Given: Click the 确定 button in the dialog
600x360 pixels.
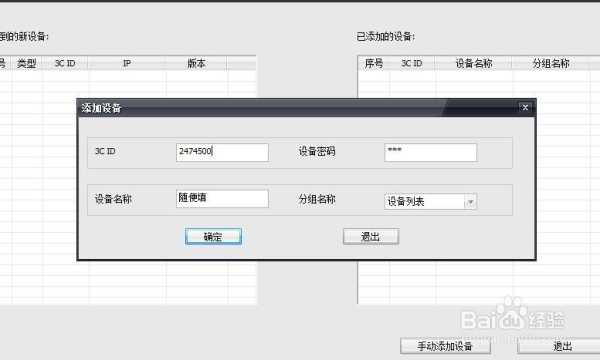Looking at the screenshot, I should [x=213, y=236].
